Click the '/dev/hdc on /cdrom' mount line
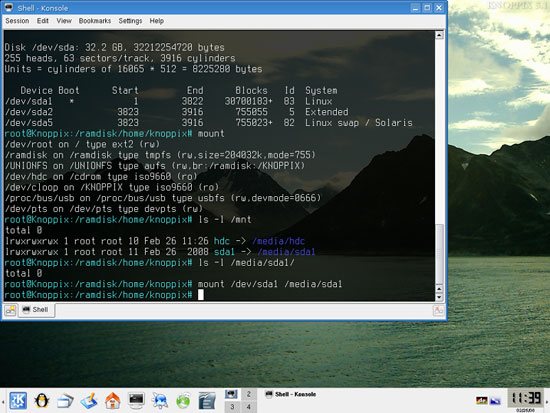550x413 pixels. click(x=101, y=176)
